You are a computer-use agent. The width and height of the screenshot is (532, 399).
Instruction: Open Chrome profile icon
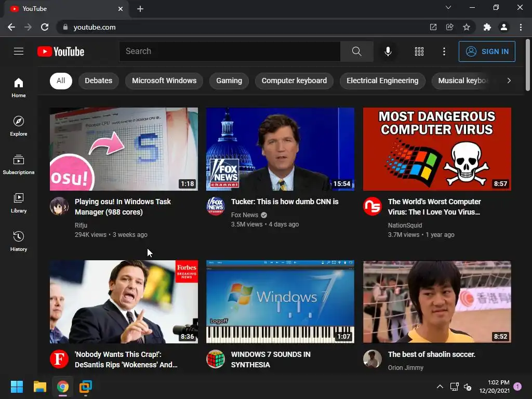504,27
